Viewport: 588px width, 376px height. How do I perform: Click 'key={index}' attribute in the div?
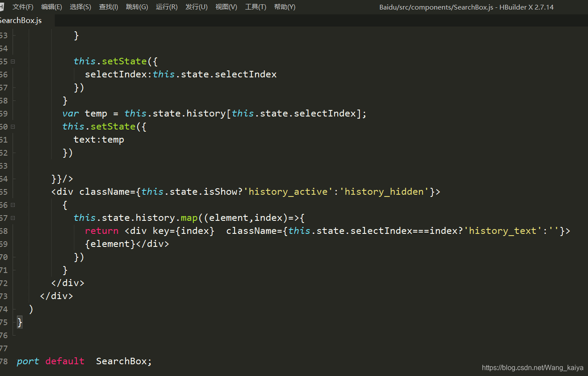(183, 231)
